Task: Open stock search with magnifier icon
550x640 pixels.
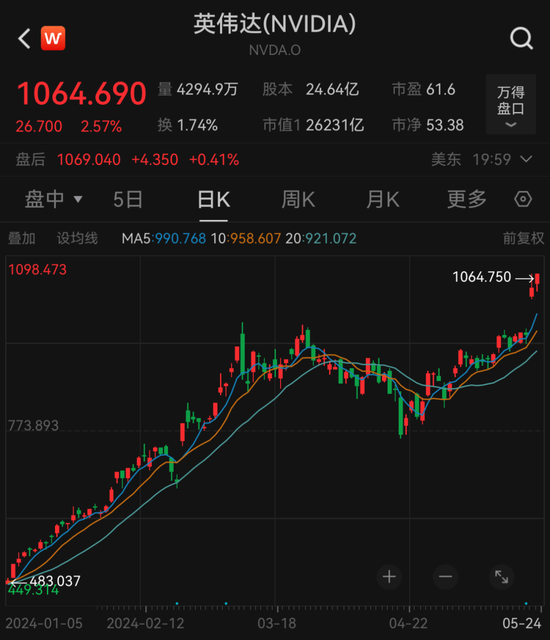Action: click(521, 39)
